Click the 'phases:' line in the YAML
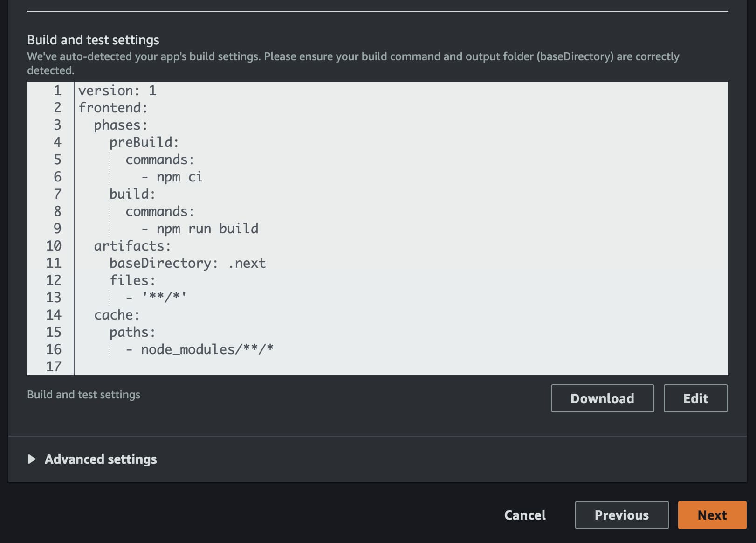This screenshot has height=543, width=756. pos(121,125)
